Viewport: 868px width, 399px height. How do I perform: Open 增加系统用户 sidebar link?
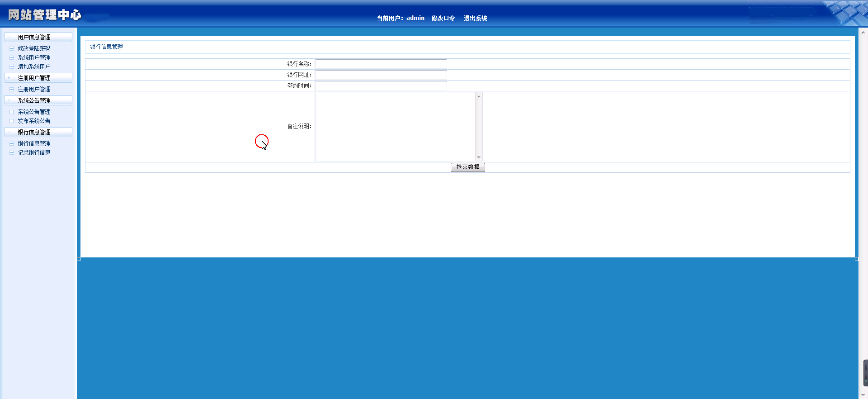pos(34,66)
